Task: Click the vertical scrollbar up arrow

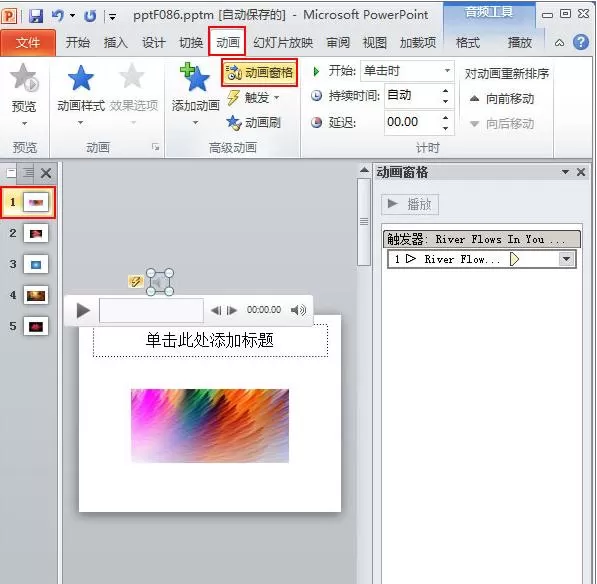Action: coord(364,170)
